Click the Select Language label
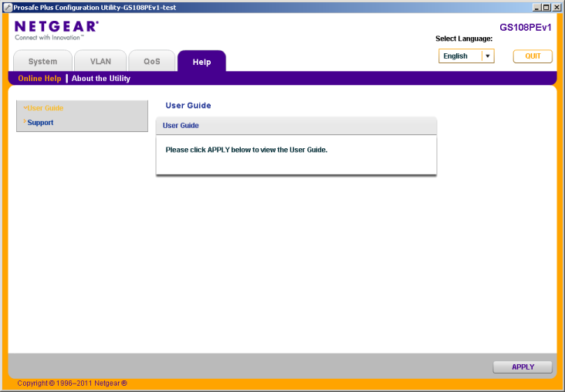 tap(464, 39)
